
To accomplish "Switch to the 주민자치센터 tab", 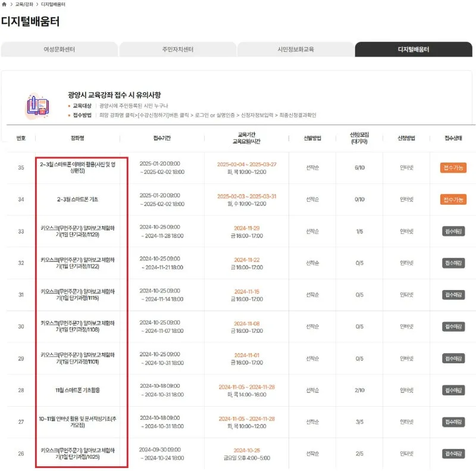I will point(177,49).
